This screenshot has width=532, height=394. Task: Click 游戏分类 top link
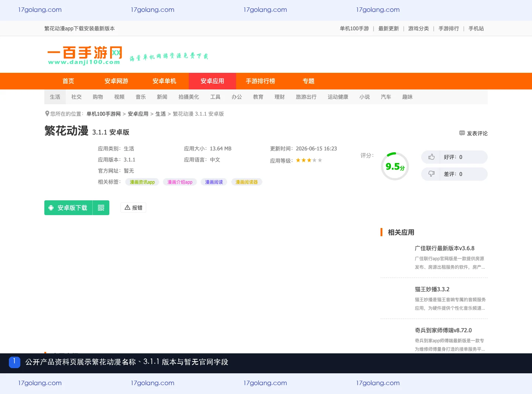[419, 28]
